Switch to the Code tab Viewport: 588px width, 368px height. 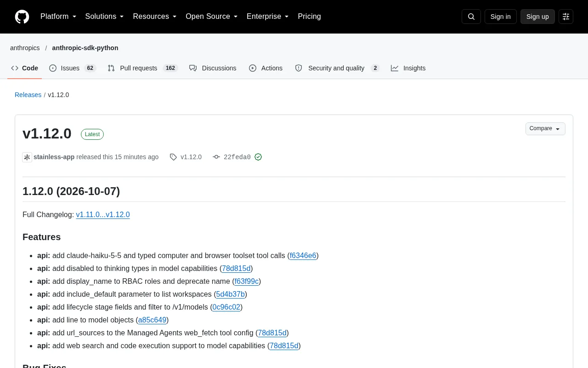coord(25,68)
